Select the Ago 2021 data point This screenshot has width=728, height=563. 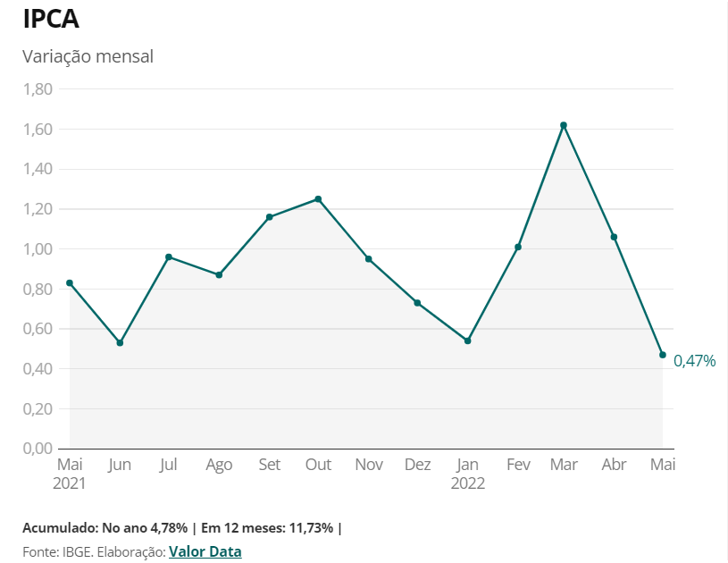(x=219, y=275)
